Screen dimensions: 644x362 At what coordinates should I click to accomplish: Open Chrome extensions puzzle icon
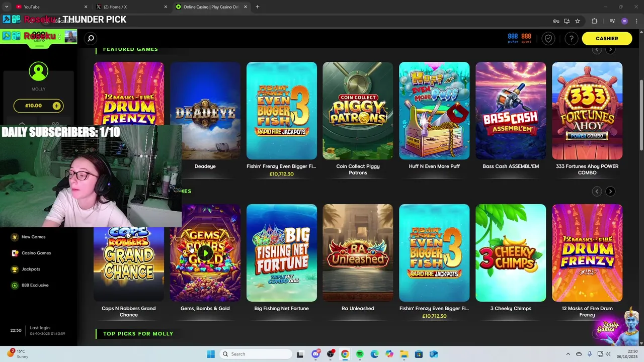point(594,21)
